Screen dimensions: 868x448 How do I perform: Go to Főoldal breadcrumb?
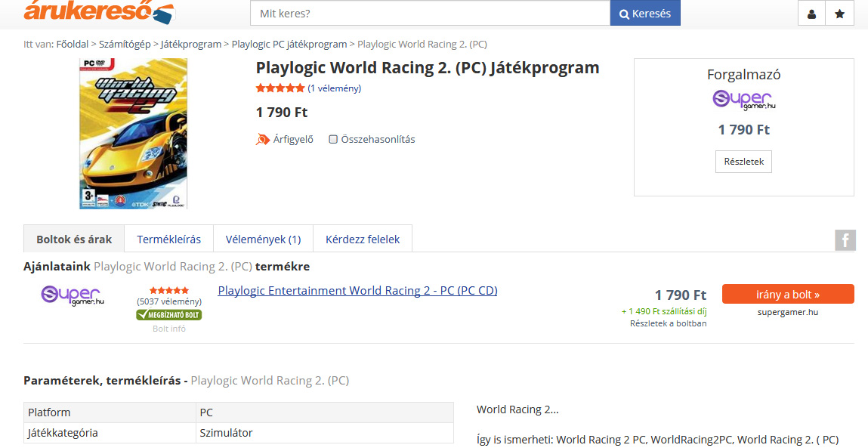[x=73, y=45]
